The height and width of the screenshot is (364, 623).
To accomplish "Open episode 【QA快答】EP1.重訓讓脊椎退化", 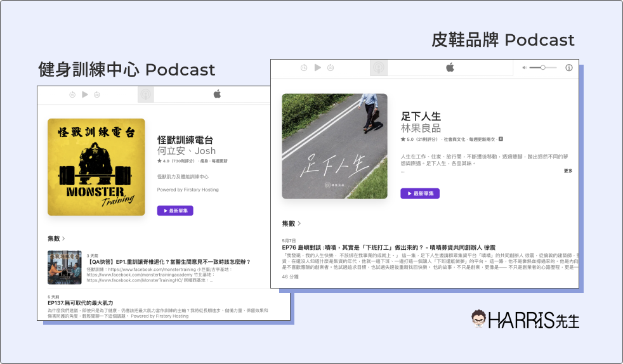I will (x=169, y=262).
